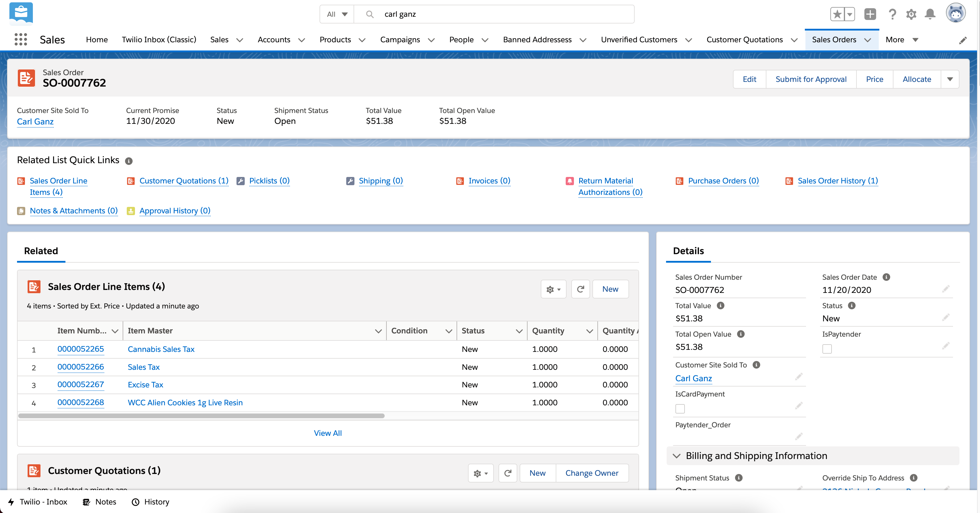Image resolution: width=980 pixels, height=513 pixels.
Task: Expand the Sales tab dropdown chevron
Action: point(240,40)
